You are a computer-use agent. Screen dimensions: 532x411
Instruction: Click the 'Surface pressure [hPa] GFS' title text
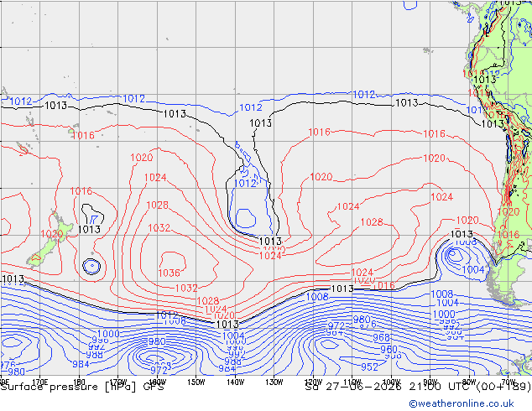tap(82, 387)
